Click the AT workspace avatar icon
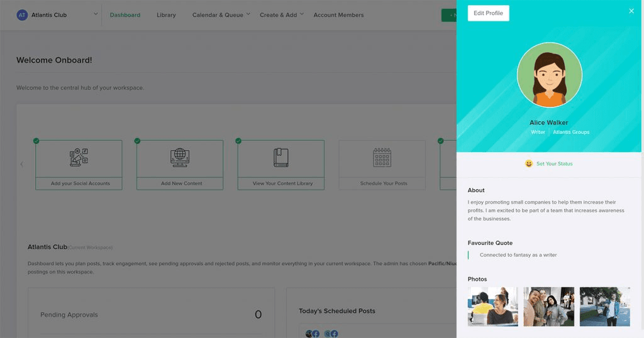Viewport: 644px width, 338px height. [22, 15]
